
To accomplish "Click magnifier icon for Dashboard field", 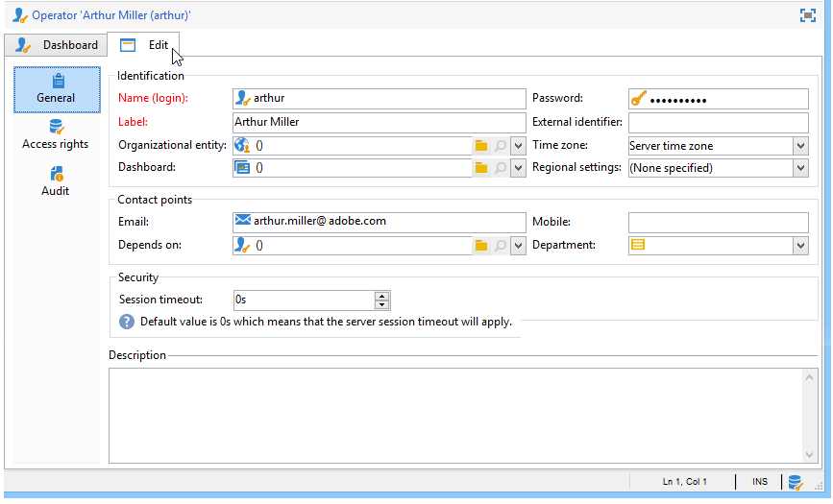I will (x=501, y=168).
